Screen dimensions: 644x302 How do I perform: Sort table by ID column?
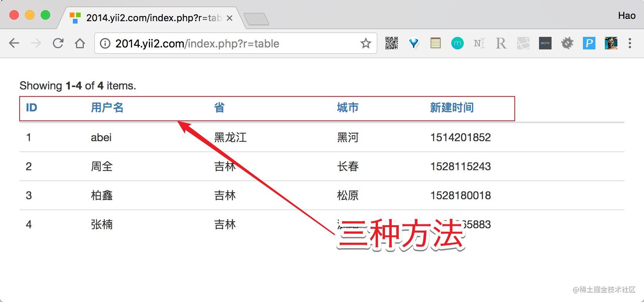[x=31, y=107]
